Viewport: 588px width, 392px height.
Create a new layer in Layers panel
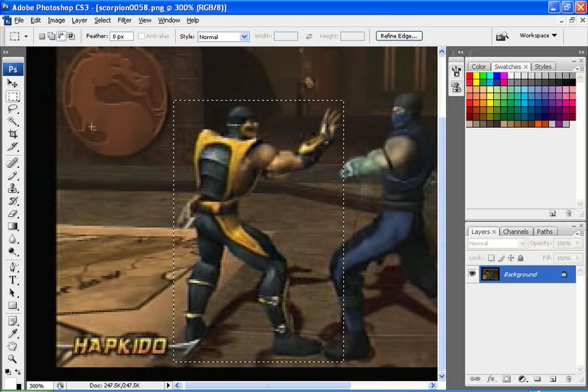(553, 379)
